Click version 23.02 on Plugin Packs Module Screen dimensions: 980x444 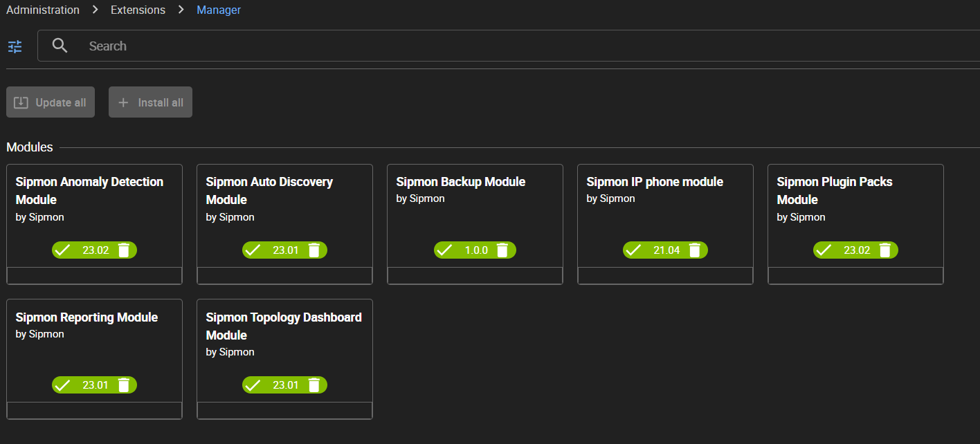(x=857, y=250)
